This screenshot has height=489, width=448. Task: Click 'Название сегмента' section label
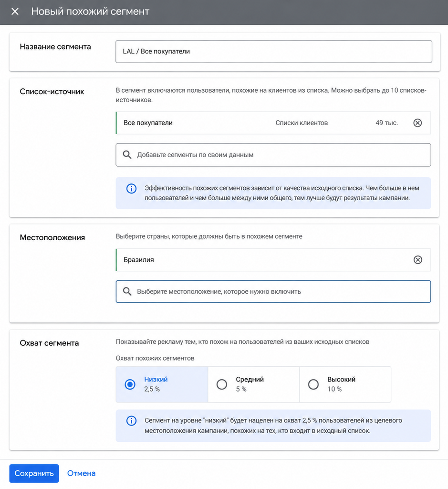(55, 47)
